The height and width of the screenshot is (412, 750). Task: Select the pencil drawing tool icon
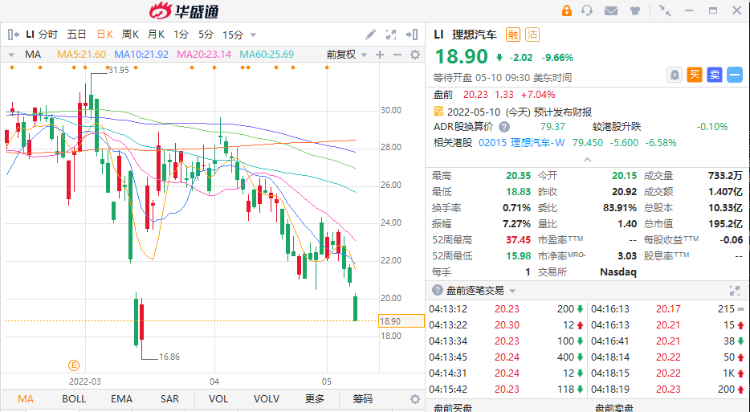(x=370, y=34)
